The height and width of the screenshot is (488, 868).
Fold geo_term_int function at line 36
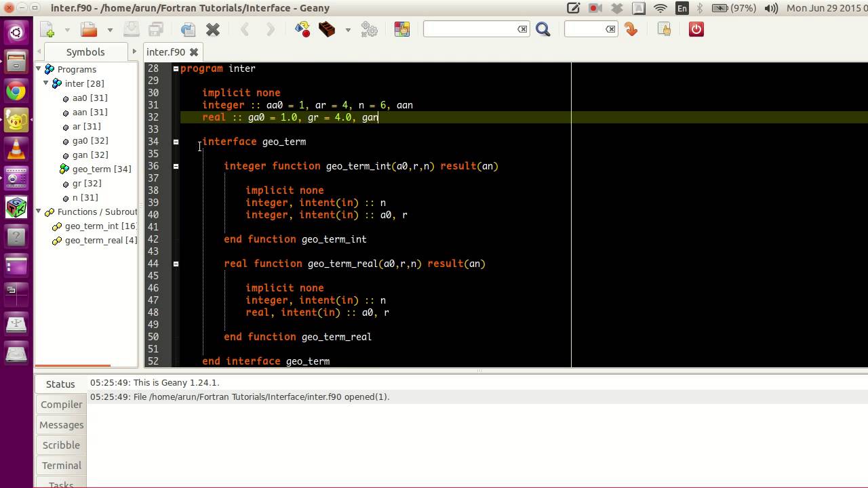[176, 166]
